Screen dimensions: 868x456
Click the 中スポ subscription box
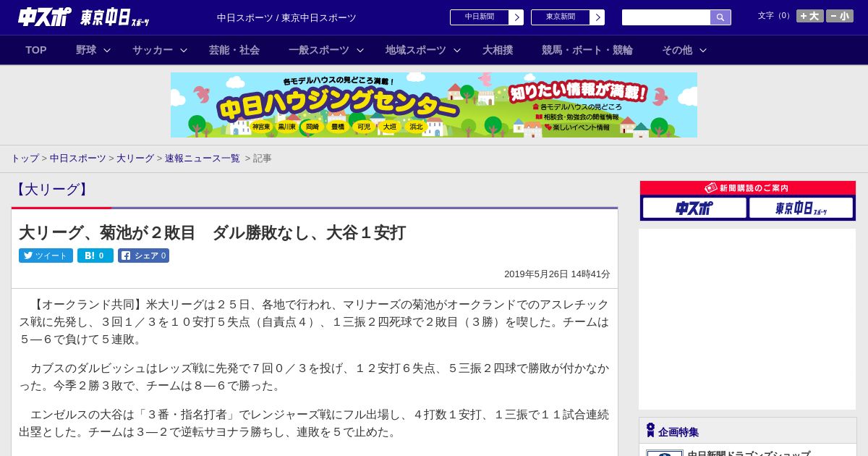[x=694, y=208]
